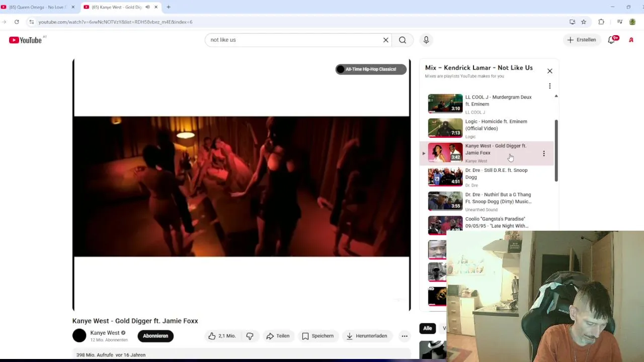The image size is (644, 362).
Task: Open browser profile avatar
Action: click(632, 22)
